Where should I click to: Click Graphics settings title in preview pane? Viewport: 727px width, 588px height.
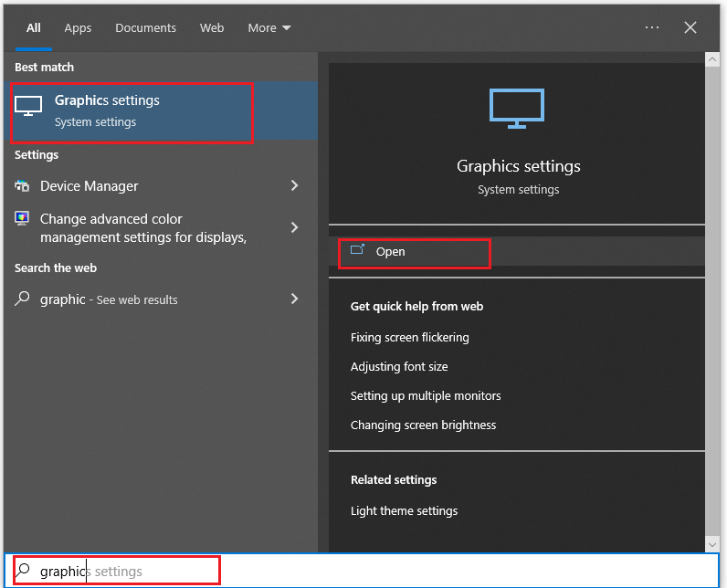pos(519,166)
